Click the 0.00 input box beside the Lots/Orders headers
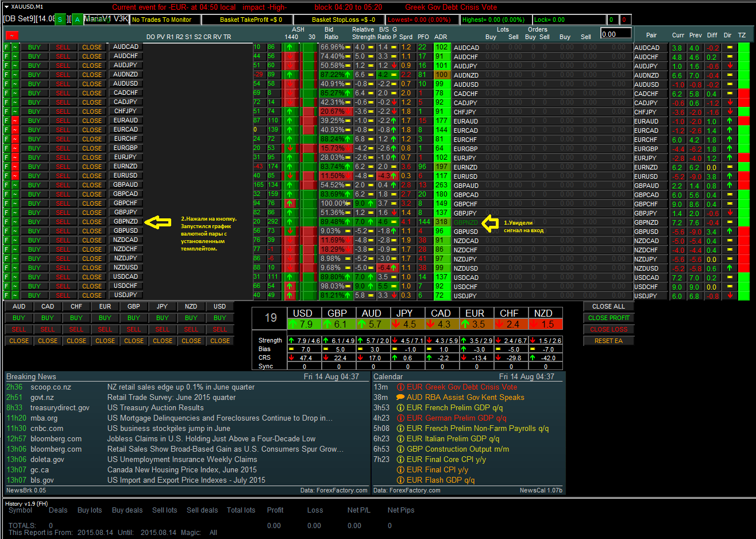Image resolution: width=756 pixels, height=539 pixels. pos(616,34)
